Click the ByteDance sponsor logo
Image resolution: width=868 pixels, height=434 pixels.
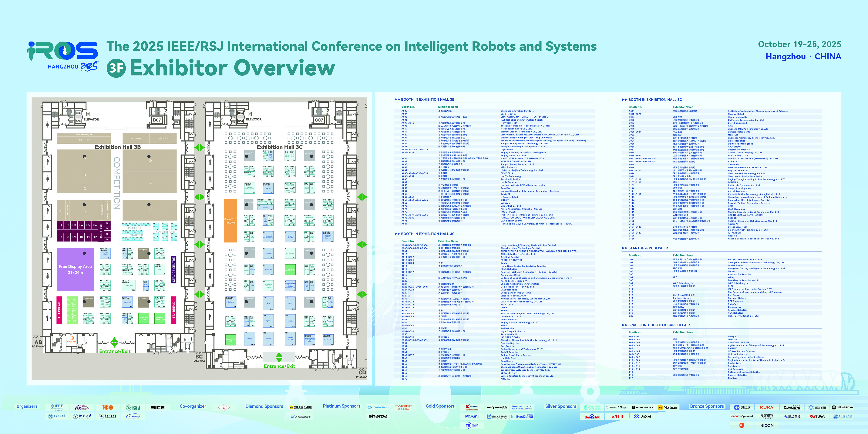coord(522,417)
